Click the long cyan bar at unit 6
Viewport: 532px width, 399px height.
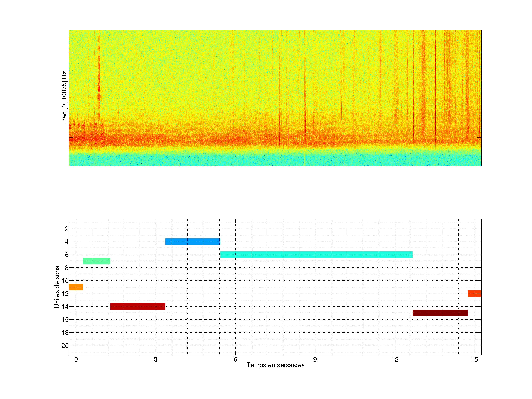click(x=316, y=255)
